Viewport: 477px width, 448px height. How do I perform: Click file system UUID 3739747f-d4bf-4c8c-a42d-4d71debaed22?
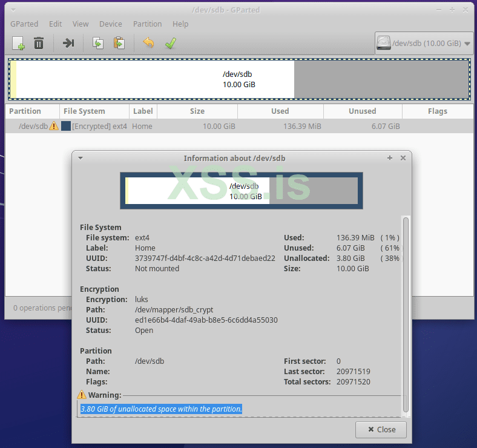tap(205, 258)
